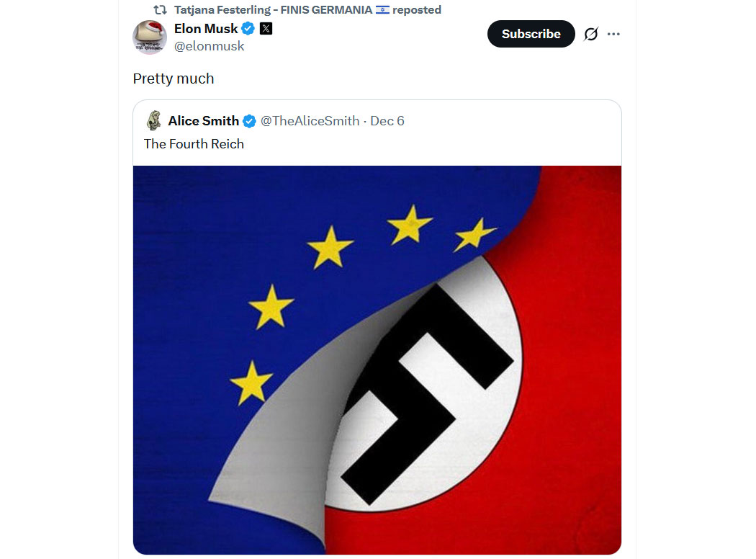
Task: Click Alice Smith's small avatar in the quoted post
Action: click(x=153, y=120)
